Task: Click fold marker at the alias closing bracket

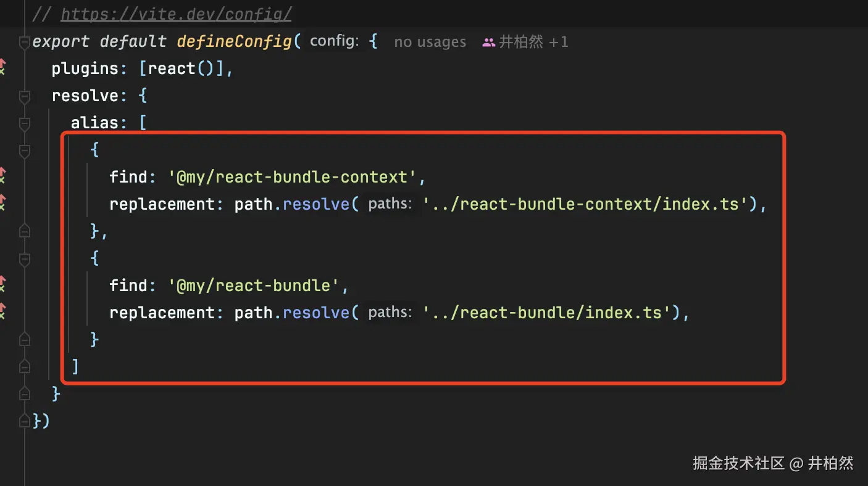Action: [25, 367]
